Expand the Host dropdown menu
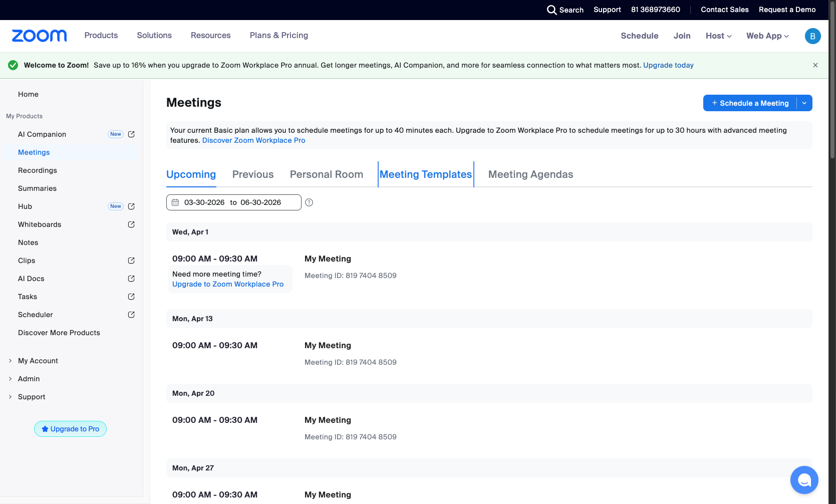Screen dimensions: 836x504 [x=719, y=36]
